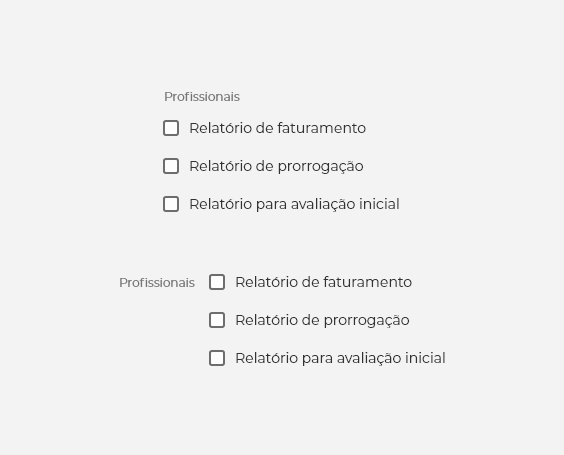Image resolution: width=564 pixels, height=455 pixels.
Task: Click 'Relatório de prorrogação' label text in upper group
Action: pyautogui.click(x=276, y=167)
